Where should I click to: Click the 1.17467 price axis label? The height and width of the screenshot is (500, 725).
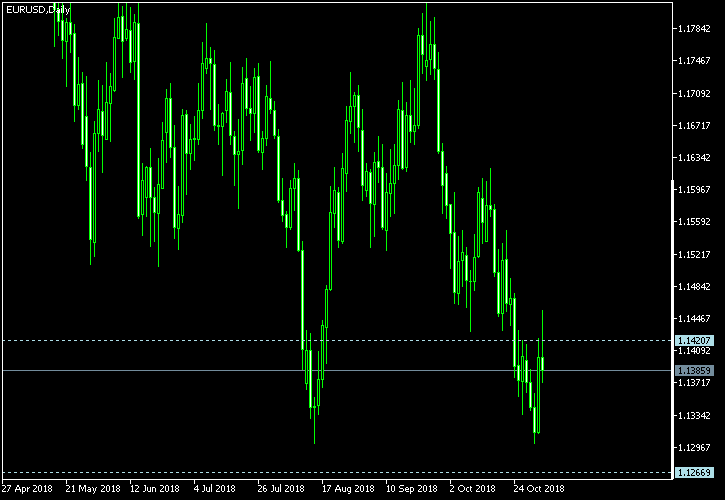[694, 61]
